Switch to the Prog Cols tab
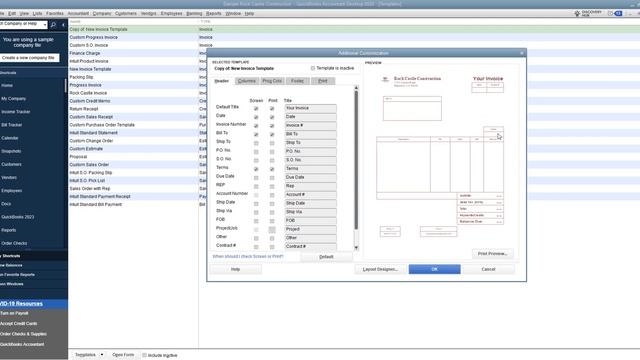This screenshot has height=360, width=640. coord(272,81)
